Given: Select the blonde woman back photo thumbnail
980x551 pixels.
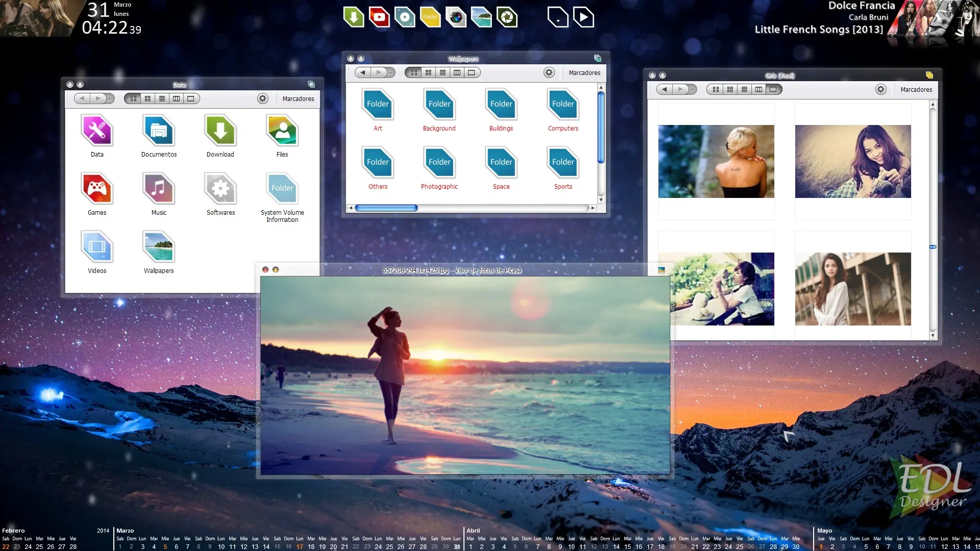Looking at the screenshot, I should click(x=716, y=161).
